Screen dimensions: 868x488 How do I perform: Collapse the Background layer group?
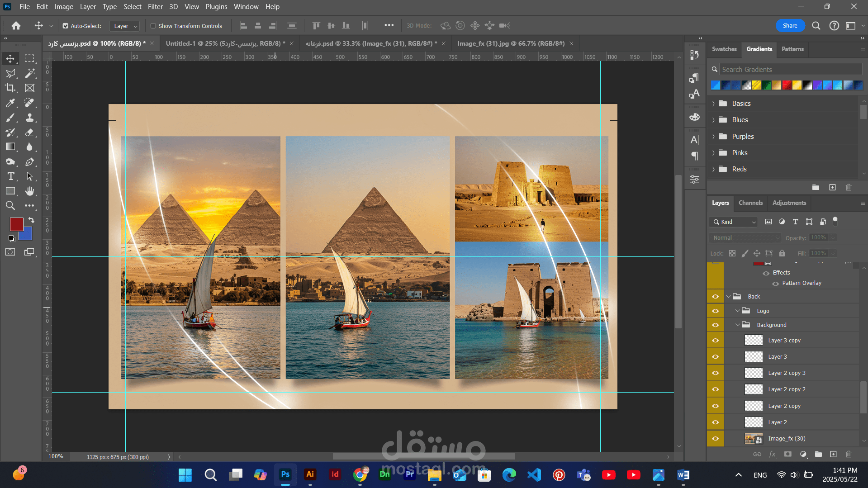coord(737,325)
